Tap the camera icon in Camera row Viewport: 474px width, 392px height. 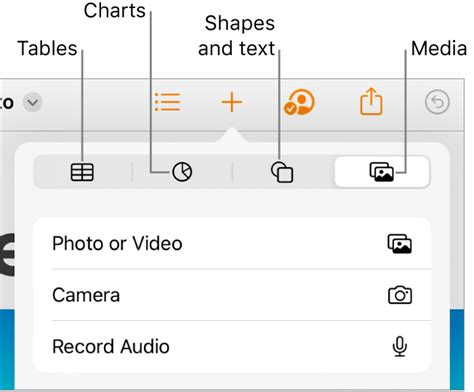400,295
